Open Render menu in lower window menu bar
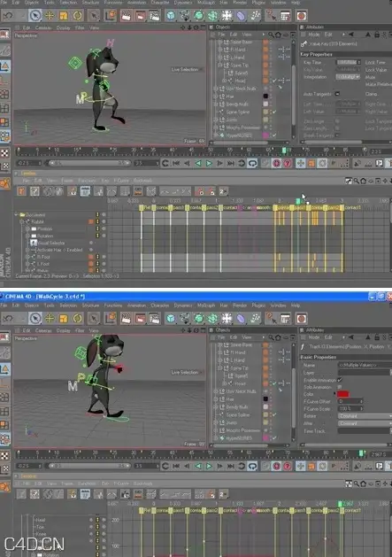This screenshot has height=557, width=392. [x=240, y=306]
